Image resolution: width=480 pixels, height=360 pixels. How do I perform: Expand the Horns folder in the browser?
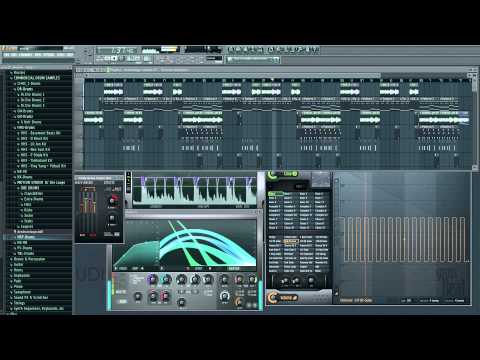pos(18,270)
